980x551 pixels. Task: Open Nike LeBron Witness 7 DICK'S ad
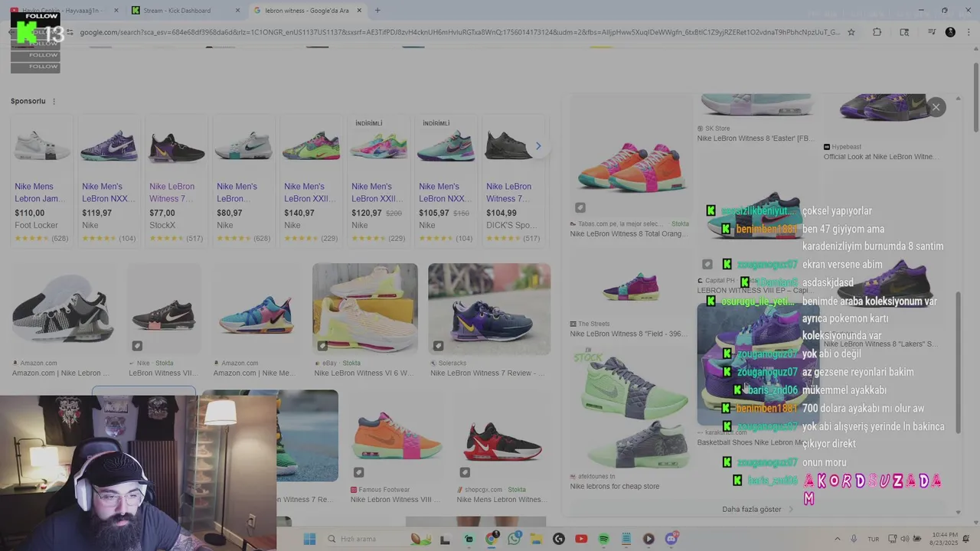click(512, 181)
